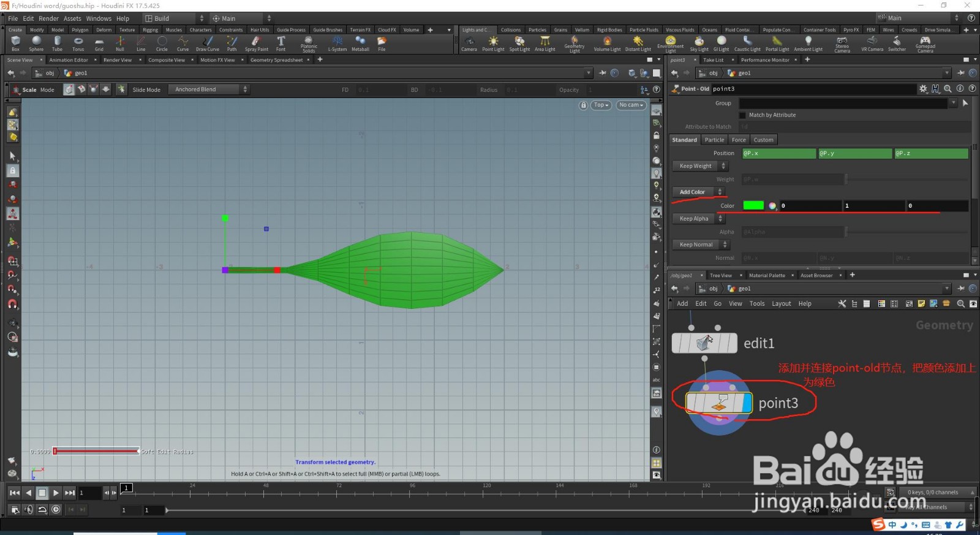Click the color wheel picker icon

(772, 206)
